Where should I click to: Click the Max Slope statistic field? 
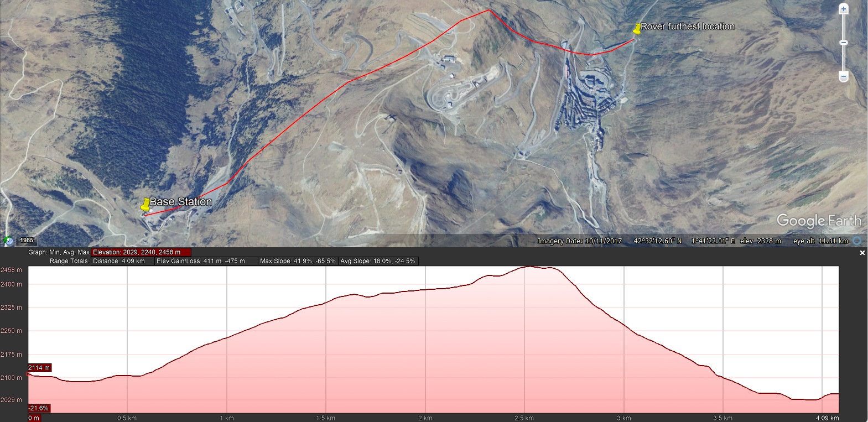point(298,261)
